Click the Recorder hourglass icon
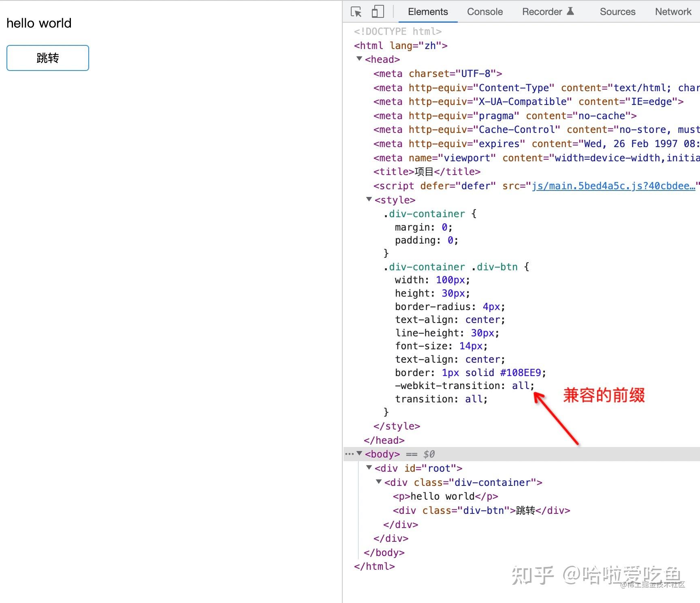 click(x=571, y=11)
